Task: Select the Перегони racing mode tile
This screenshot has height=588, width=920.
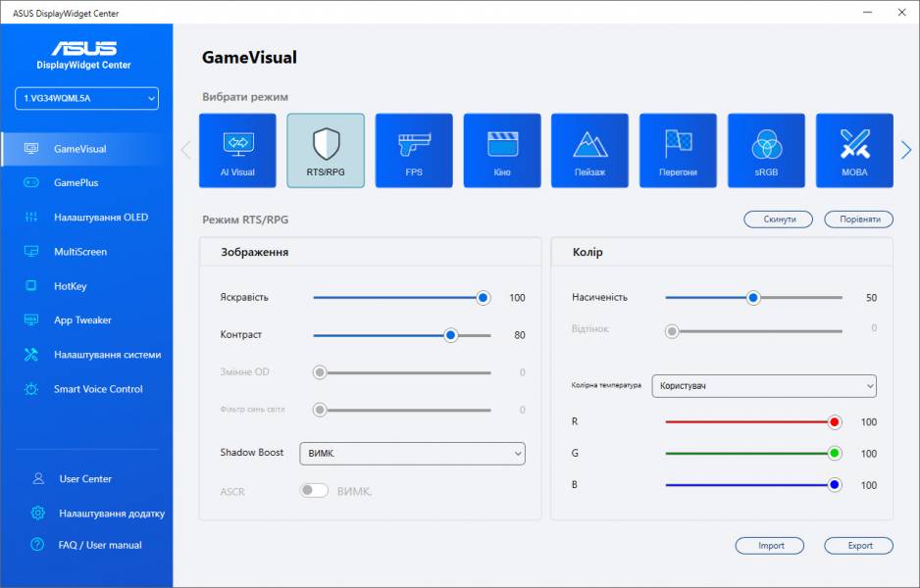Action: coord(678,150)
